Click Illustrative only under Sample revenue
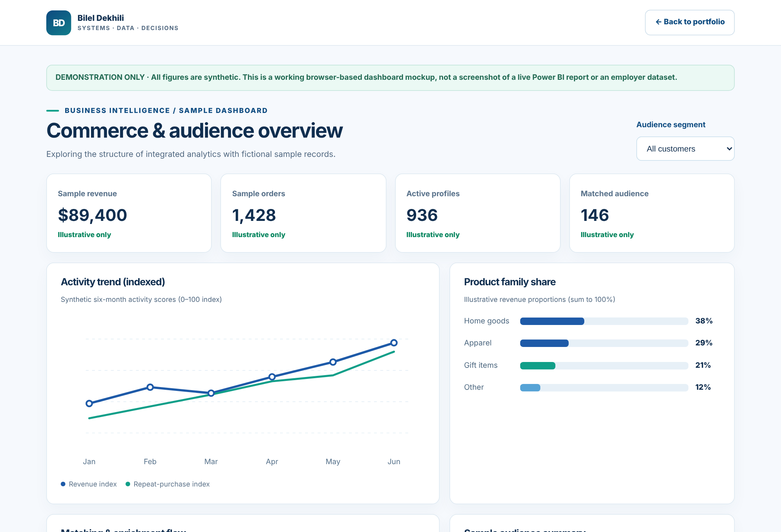The height and width of the screenshot is (532, 781). pyautogui.click(x=84, y=235)
